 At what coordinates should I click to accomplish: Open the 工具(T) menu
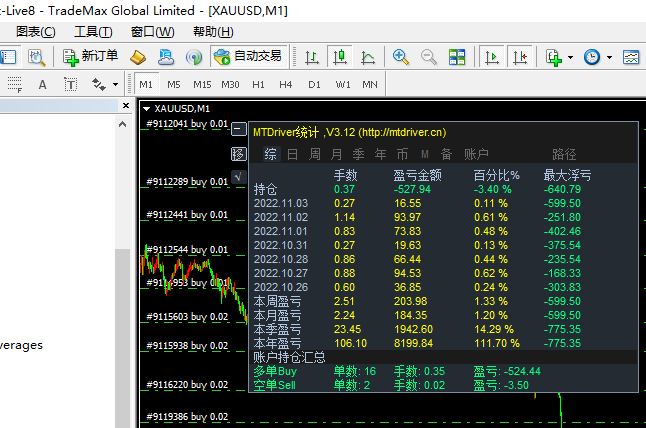pos(93,32)
